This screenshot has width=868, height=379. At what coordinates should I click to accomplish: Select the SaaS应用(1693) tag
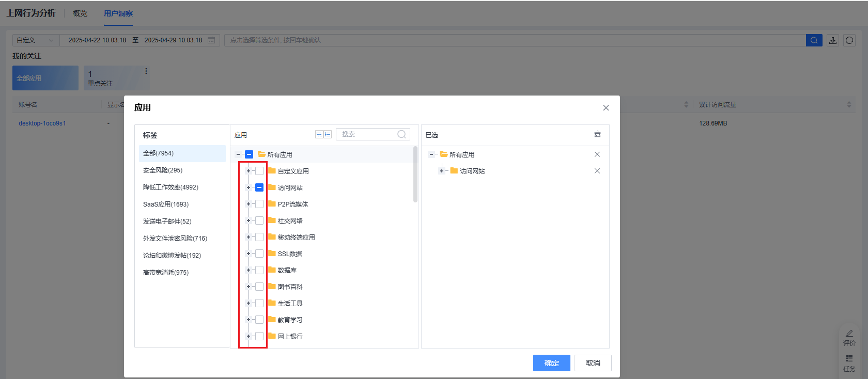[166, 204]
